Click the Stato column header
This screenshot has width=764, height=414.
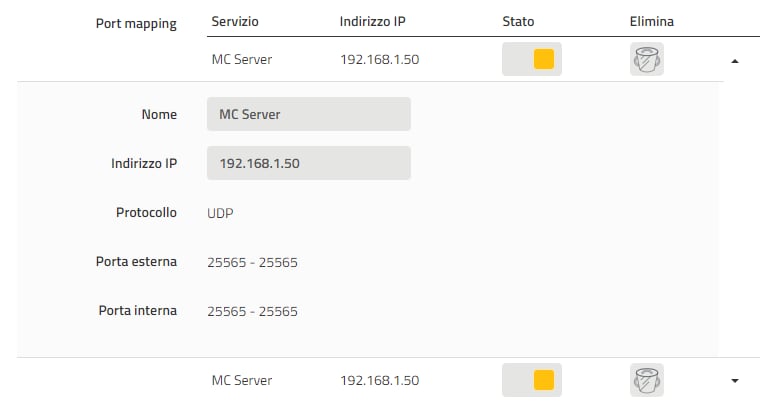coord(518,21)
